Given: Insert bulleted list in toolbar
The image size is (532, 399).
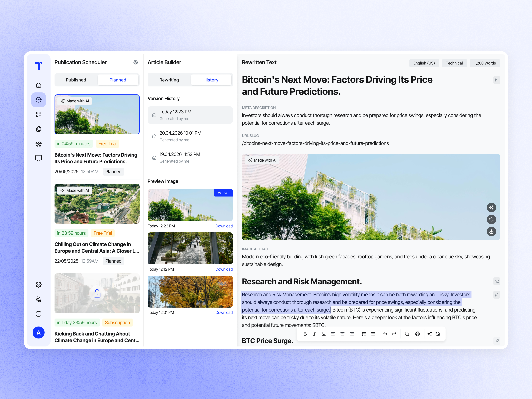Looking at the screenshot, I should click(x=373, y=334).
